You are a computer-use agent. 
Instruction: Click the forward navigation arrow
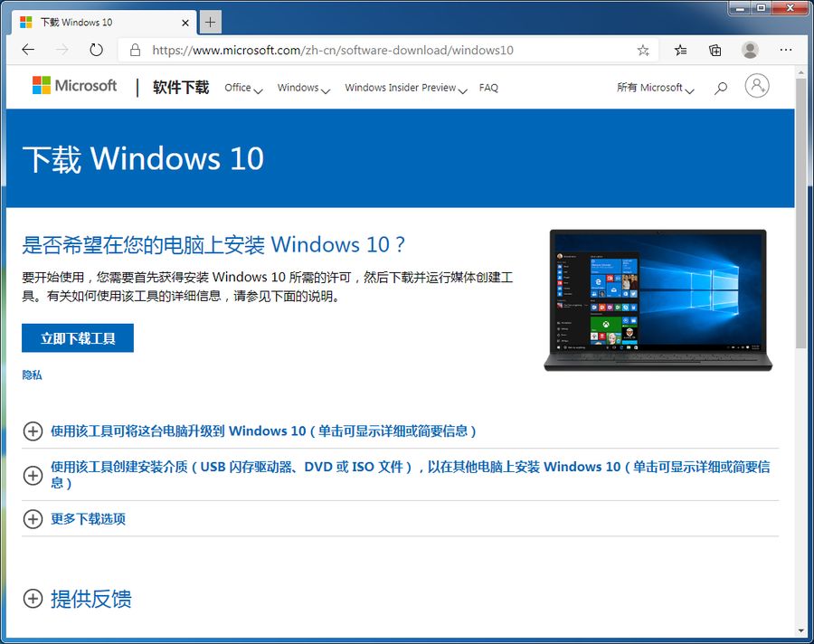pyautogui.click(x=62, y=50)
